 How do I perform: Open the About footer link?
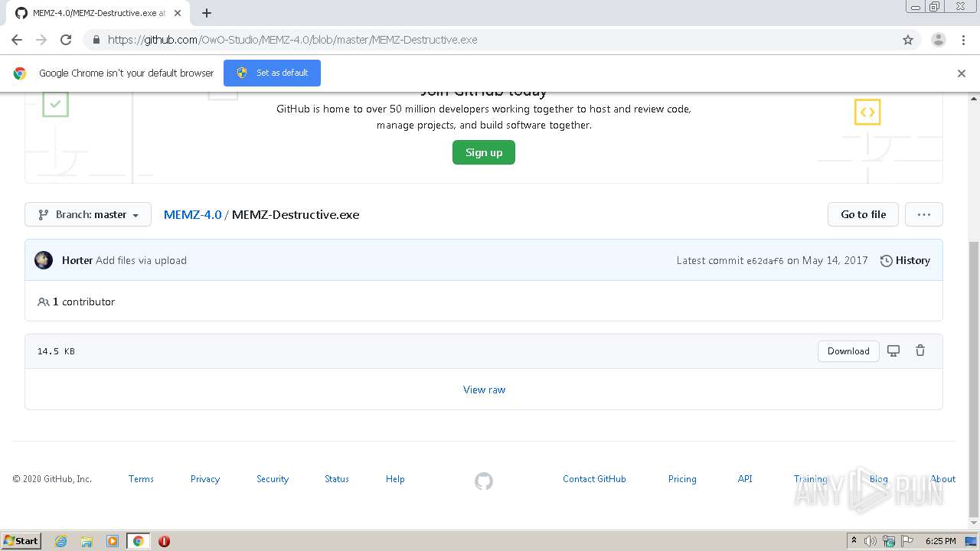[943, 479]
